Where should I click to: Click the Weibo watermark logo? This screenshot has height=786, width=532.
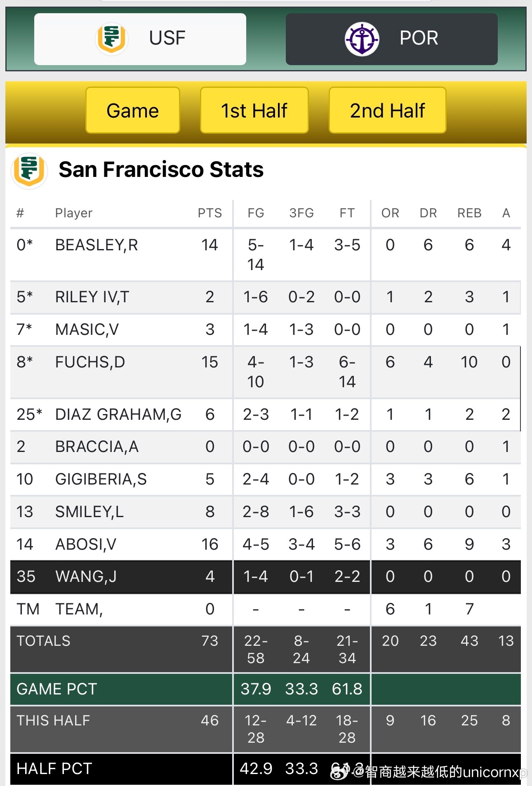click(340, 772)
